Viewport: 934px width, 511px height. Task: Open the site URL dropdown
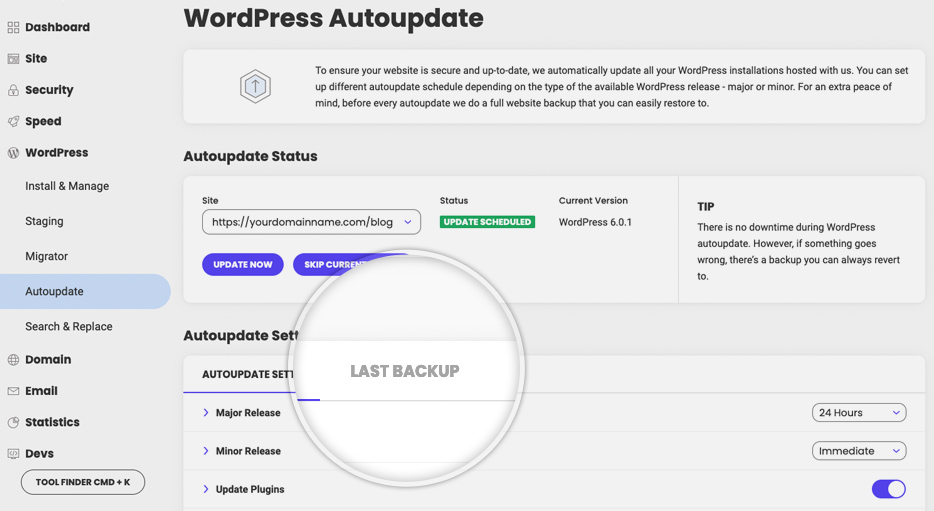pos(311,222)
